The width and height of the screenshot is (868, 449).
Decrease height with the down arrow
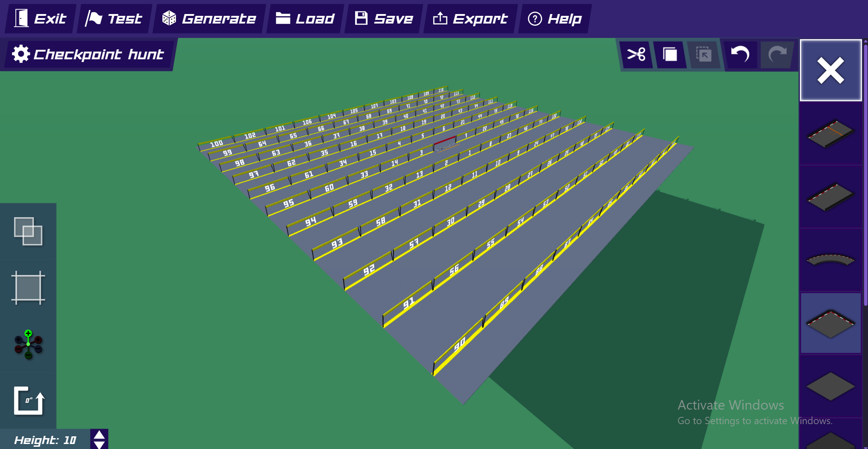coord(99,445)
